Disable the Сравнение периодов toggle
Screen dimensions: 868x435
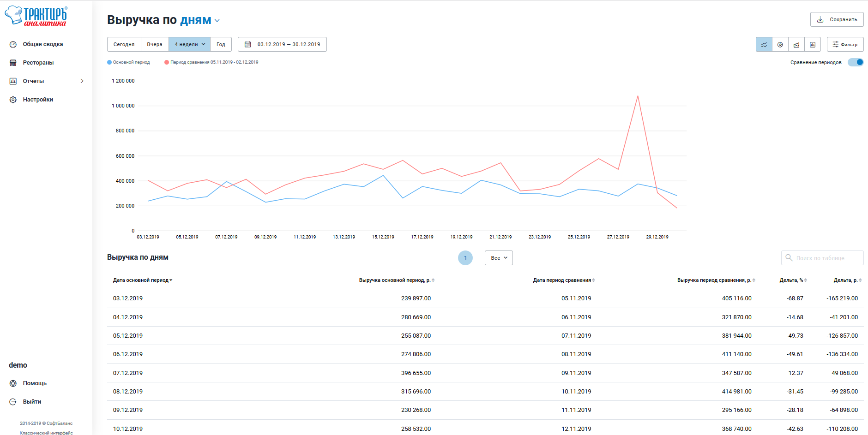point(856,62)
